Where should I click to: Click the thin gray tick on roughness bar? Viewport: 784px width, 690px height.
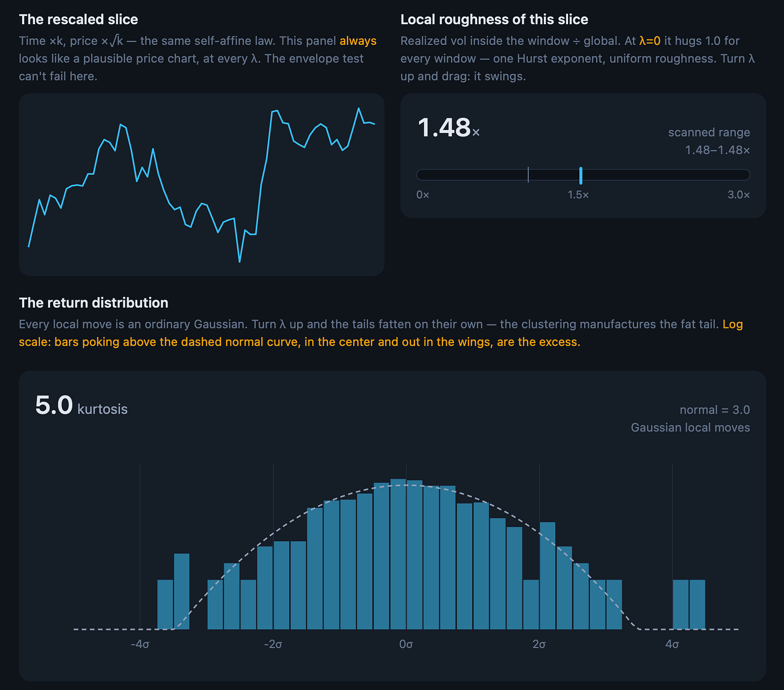click(x=528, y=175)
